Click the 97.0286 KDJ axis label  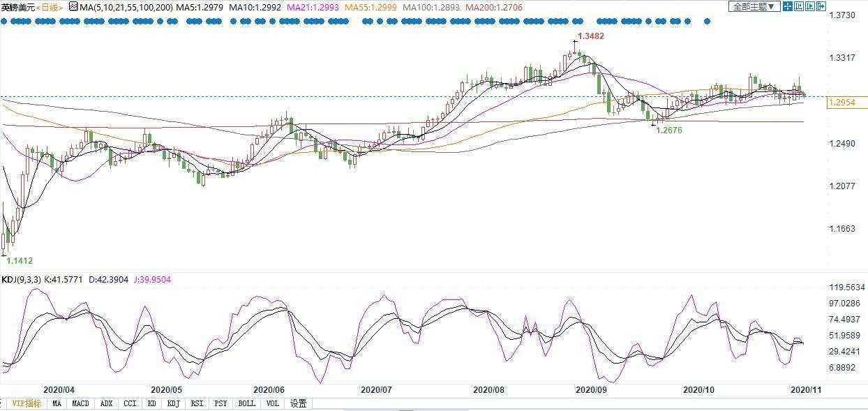[x=844, y=303]
